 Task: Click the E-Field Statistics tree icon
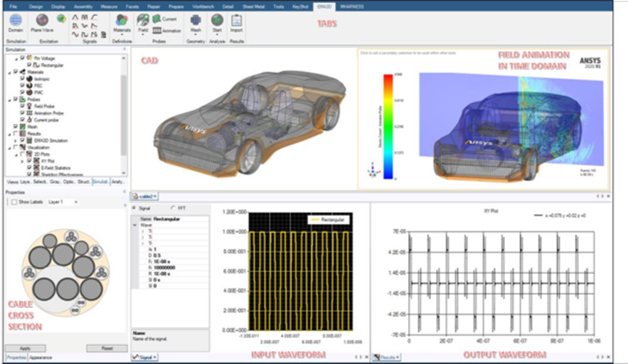pos(36,167)
